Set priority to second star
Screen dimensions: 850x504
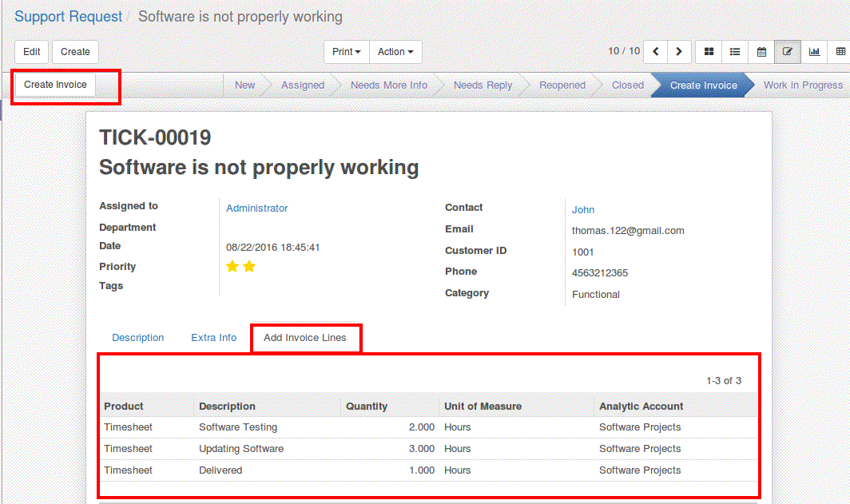[x=249, y=266]
